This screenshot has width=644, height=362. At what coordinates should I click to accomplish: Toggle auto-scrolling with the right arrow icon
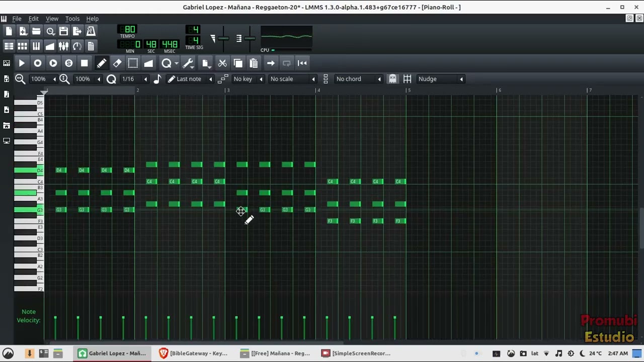(x=271, y=63)
